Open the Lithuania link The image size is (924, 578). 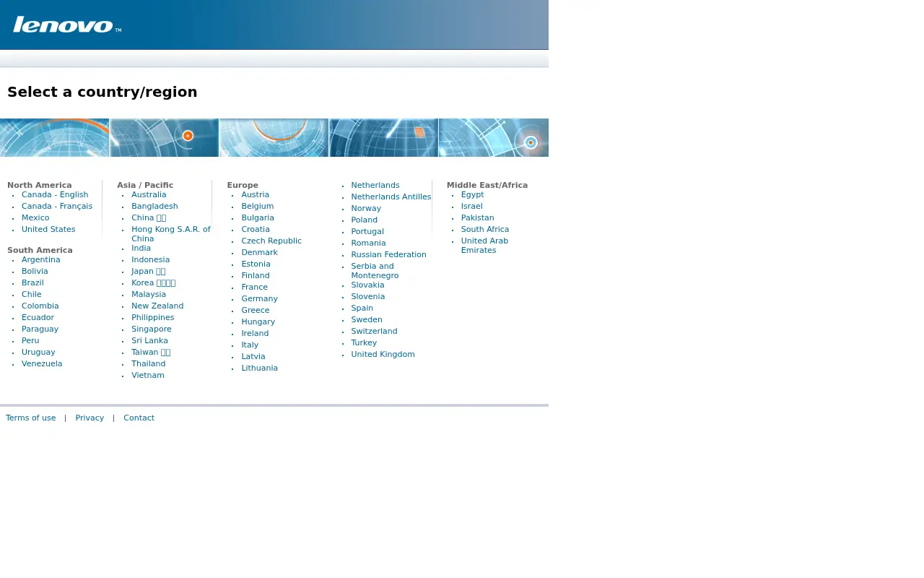259,368
